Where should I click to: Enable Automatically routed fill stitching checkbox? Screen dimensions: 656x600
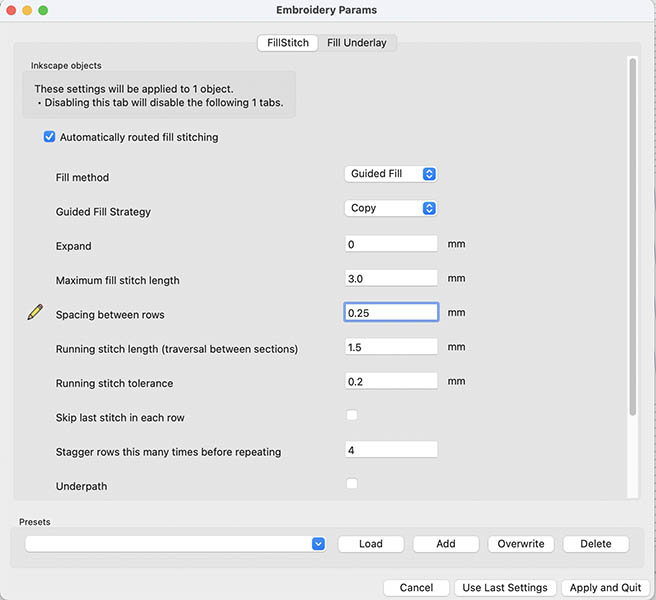(x=49, y=137)
